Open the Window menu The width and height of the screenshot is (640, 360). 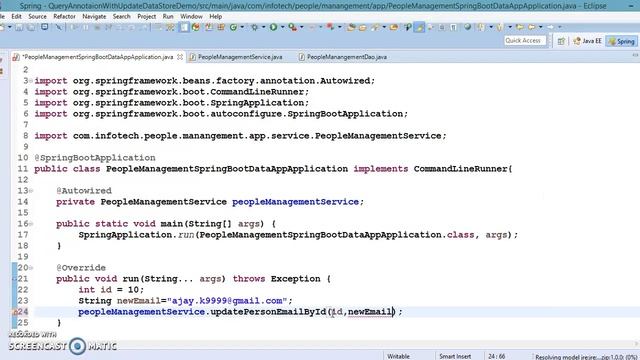point(191,17)
